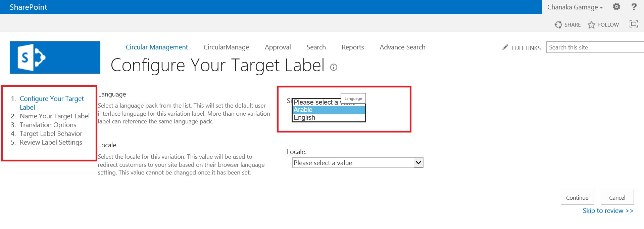Open the settings gear menu

click(616, 7)
